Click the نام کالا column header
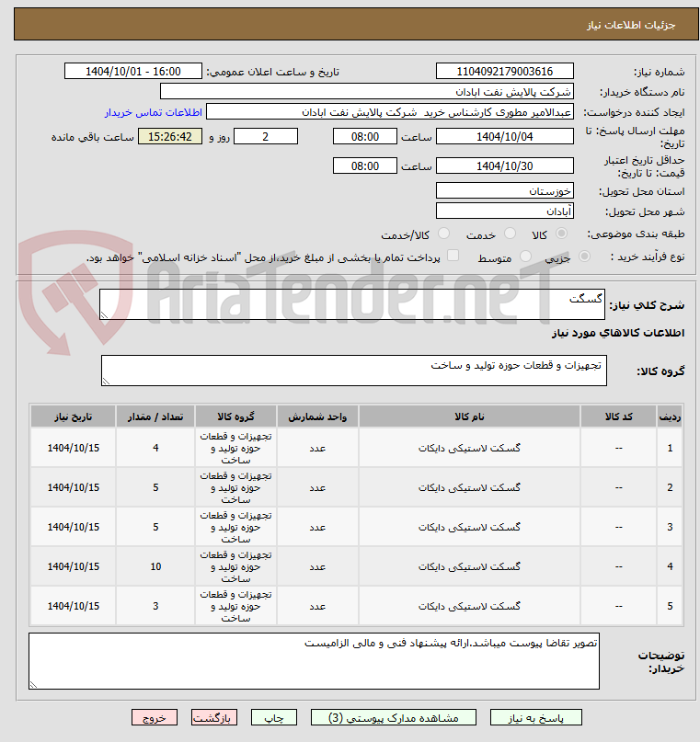This screenshot has height=742, width=700. pyautogui.click(x=469, y=417)
